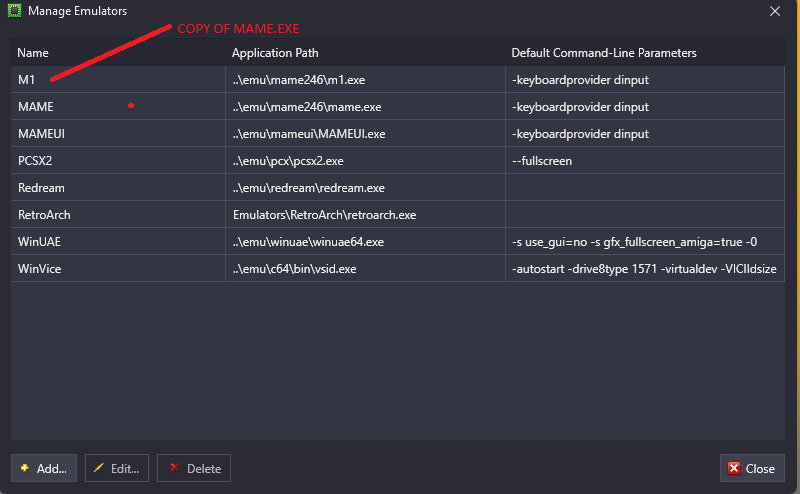
Task: Click the red cross icon on Close button
Action: click(734, 468)
